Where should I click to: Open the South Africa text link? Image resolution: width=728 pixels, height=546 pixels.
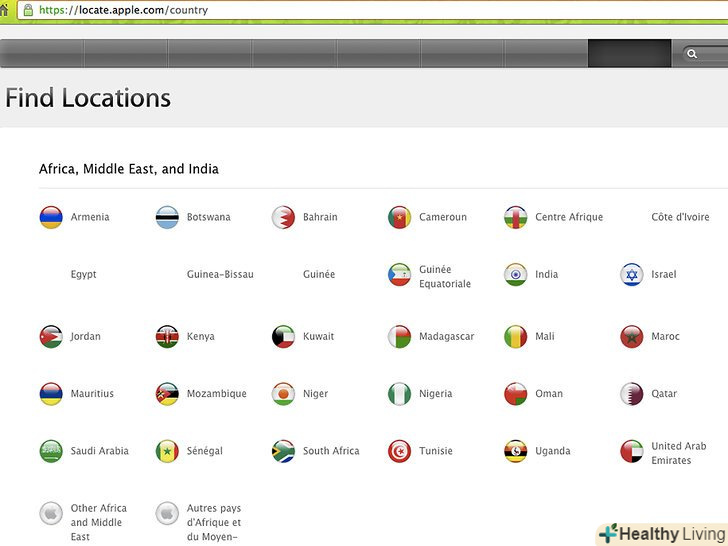[331, 451]
